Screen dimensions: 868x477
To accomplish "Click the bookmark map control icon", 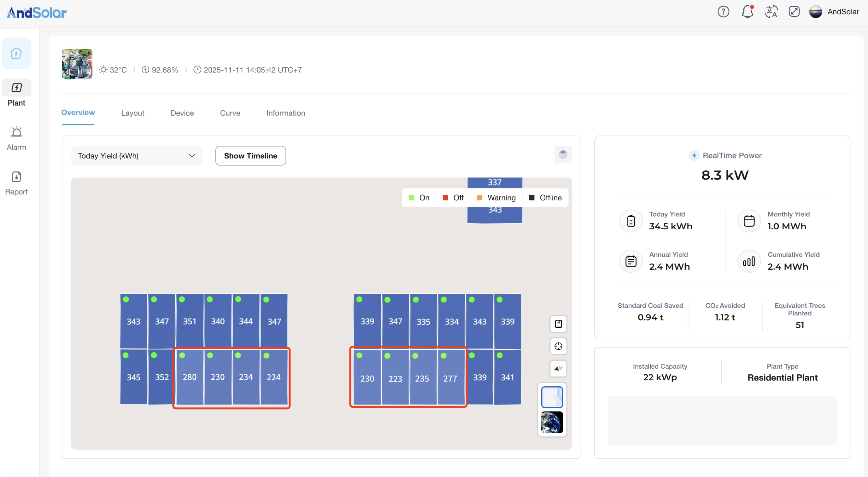I will tap(558, 324).
